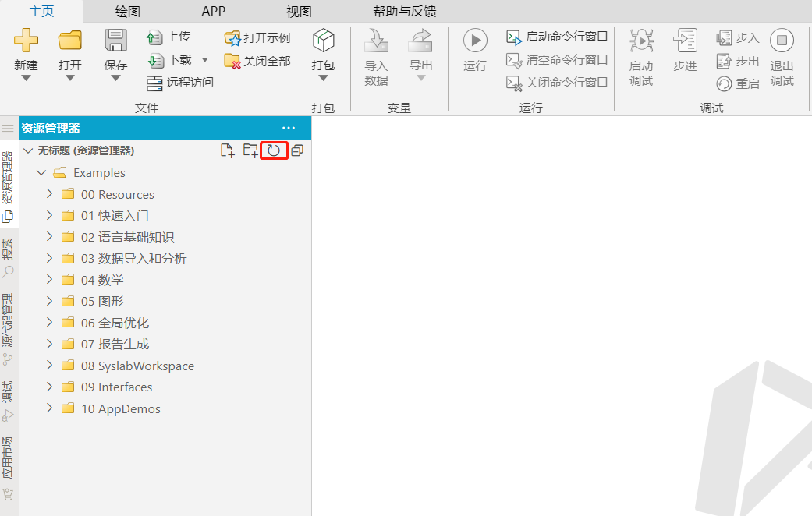Screen dimensions: 812x516
Task: Click the Package (打包) box icon
Action: click(323, 41)
